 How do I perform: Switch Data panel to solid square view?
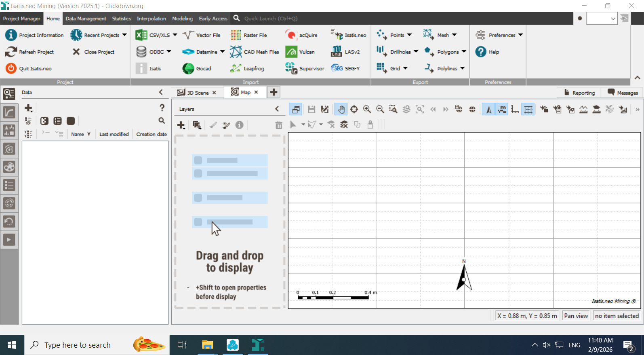pos(71,120)
